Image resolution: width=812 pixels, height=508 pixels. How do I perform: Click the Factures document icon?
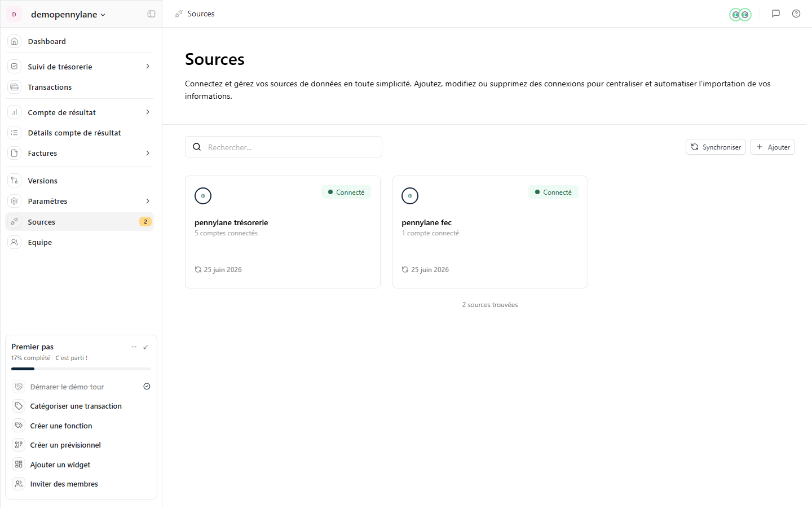coord(15,153)
